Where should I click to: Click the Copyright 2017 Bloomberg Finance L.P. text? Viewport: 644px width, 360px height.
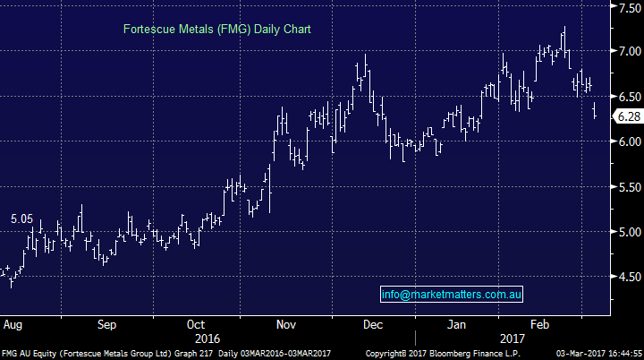pyautogui.click(x=443, y=354)
